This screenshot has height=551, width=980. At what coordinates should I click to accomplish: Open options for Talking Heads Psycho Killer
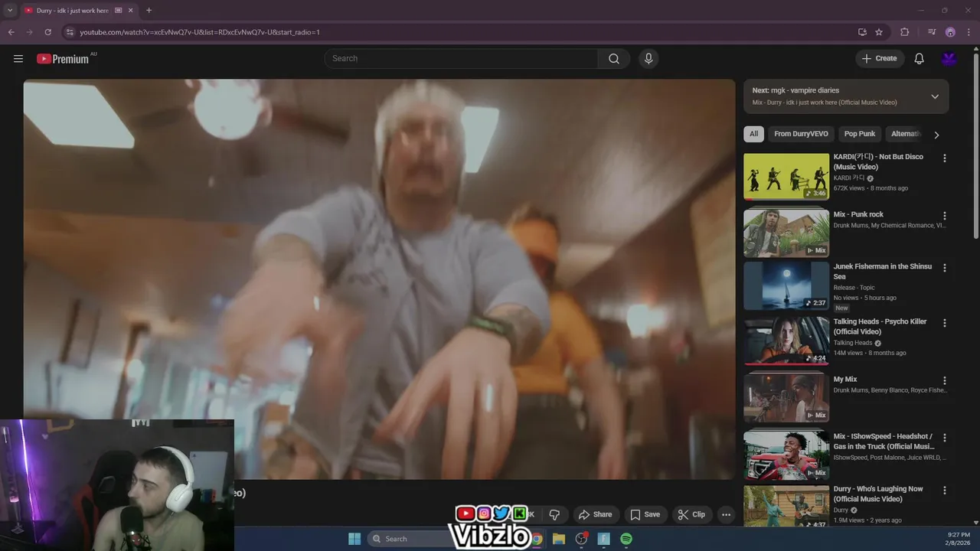(944, 323)
